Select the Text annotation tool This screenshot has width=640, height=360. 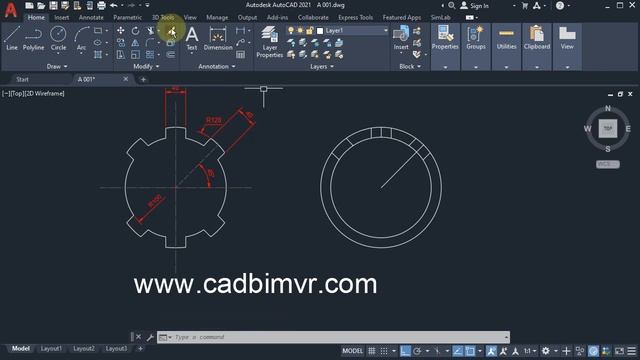[x=192, y=38]
